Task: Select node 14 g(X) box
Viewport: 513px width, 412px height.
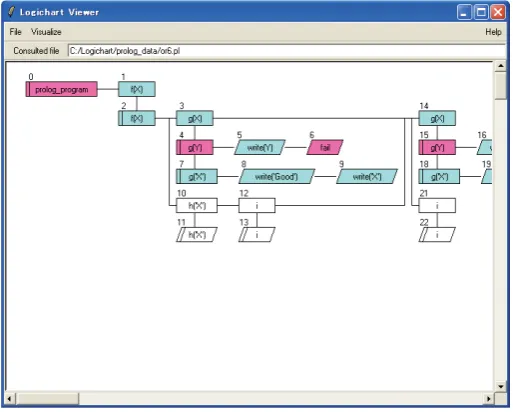Action: coord(437,118)
